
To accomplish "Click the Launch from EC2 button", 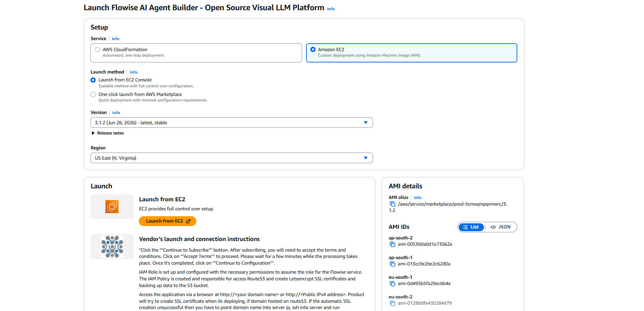I will pyautogui.click(x=168, y=221).
